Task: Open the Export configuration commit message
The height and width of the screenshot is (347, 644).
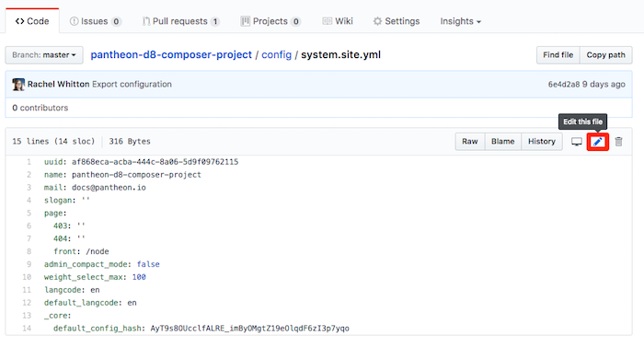Action: coord(132,85)
